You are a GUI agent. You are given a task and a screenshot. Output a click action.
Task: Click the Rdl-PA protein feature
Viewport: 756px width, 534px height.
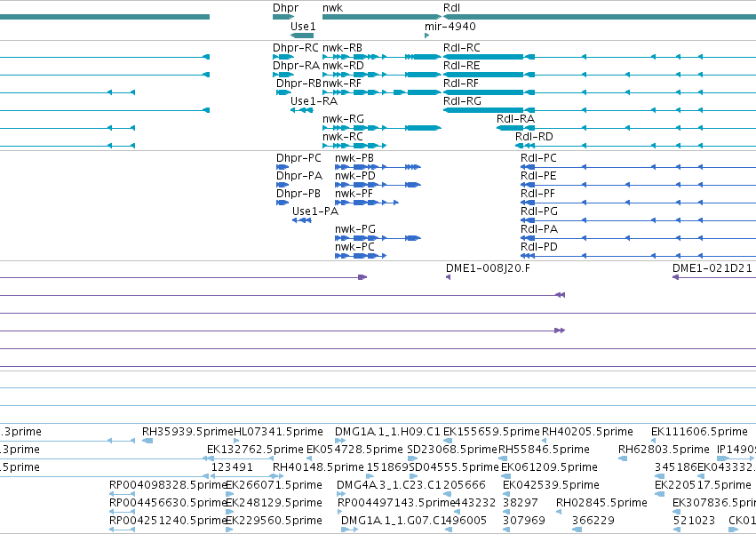pyautogui.click(x=639, y=238)
